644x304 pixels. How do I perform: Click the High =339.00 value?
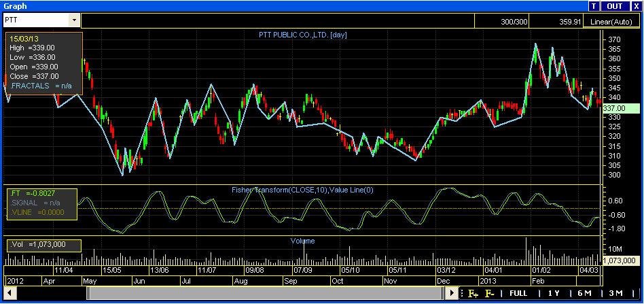pyautogui.click(x=33, y=48)
